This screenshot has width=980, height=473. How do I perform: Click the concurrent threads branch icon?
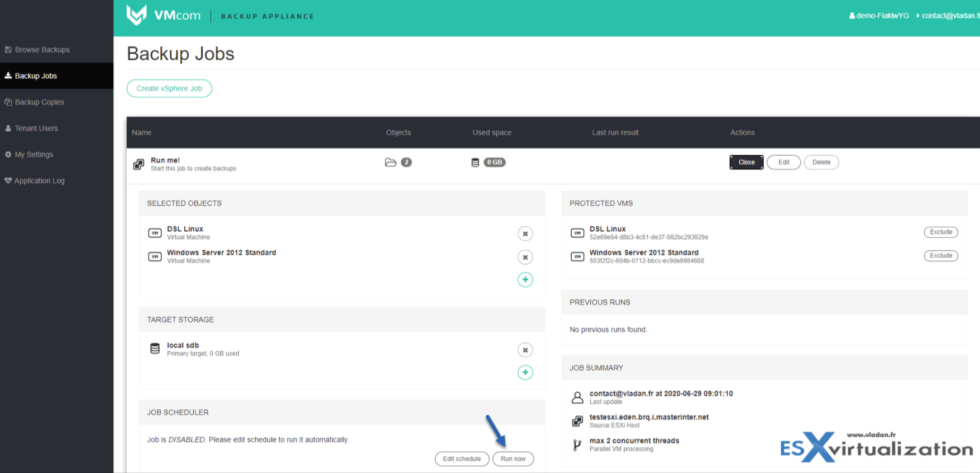click(577, 445)
